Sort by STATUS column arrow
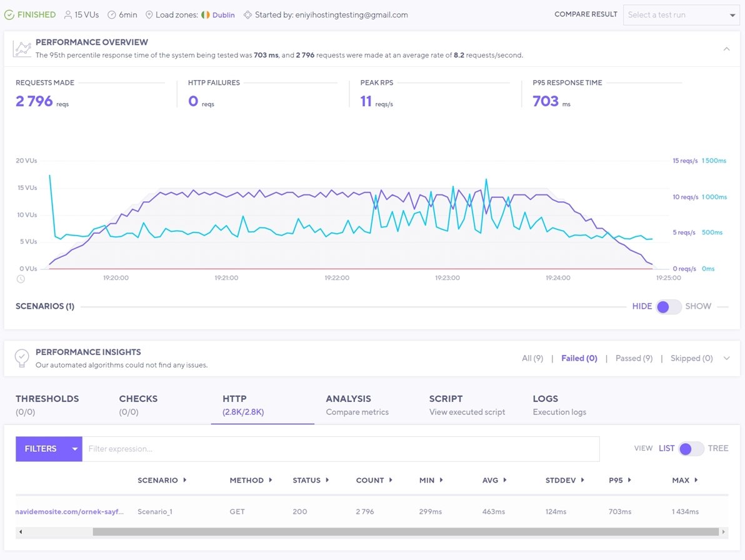 click(x=327, y=480)
